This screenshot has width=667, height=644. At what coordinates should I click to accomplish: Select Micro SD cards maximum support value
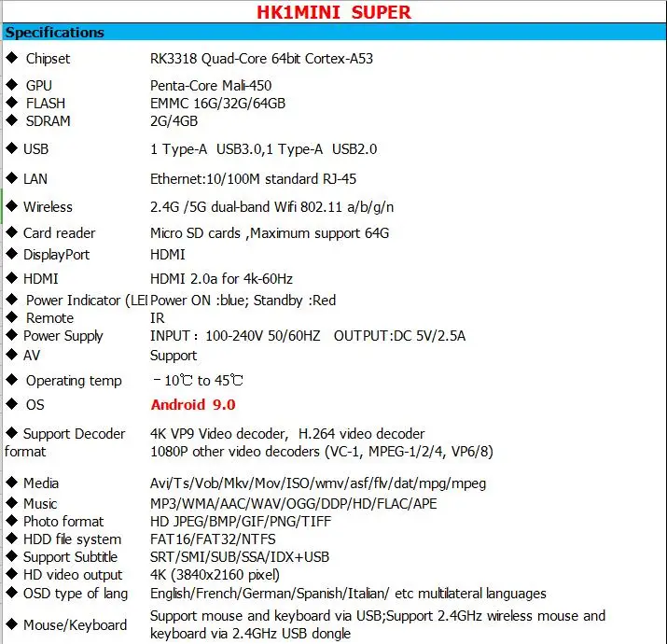pyautogui.click(x=270, y=233)
